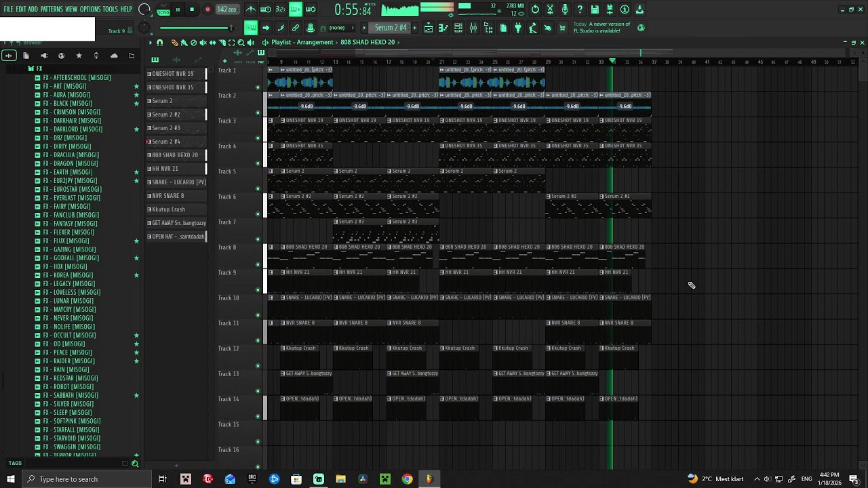Open the project info icon
This screenshot has height=488, width=868.
(x=625, y=9)
